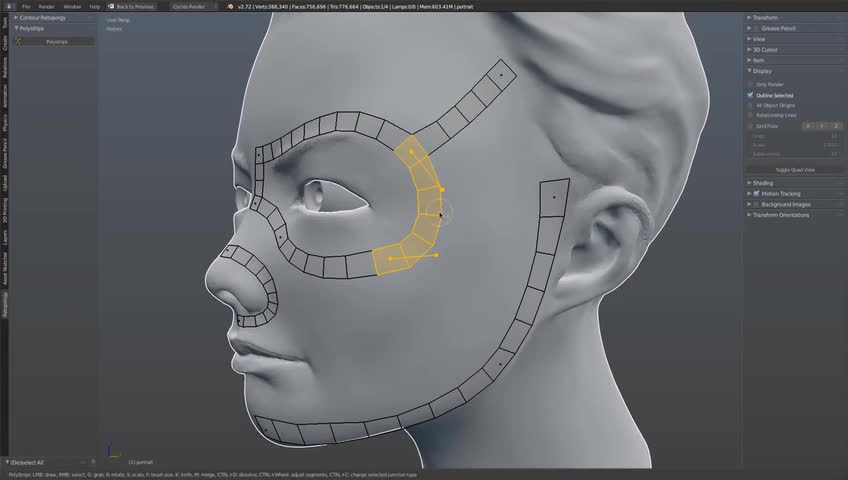This screenshot has height=480, width=848.
Task: Toggle Relationship Lines checkbox
Action: click(751, 115)
